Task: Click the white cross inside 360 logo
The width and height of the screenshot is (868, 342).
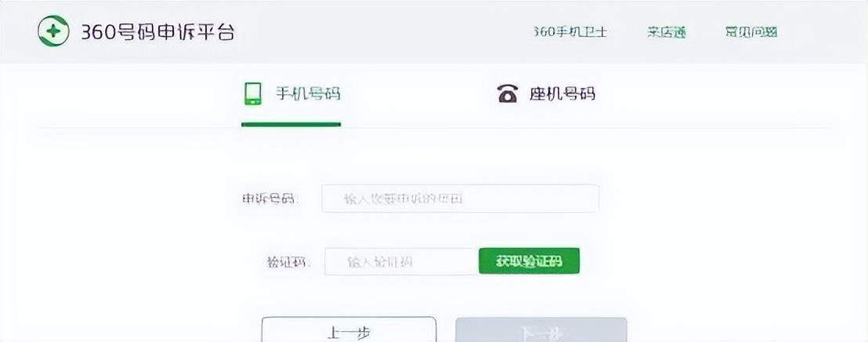Action: tap(53, 31)
